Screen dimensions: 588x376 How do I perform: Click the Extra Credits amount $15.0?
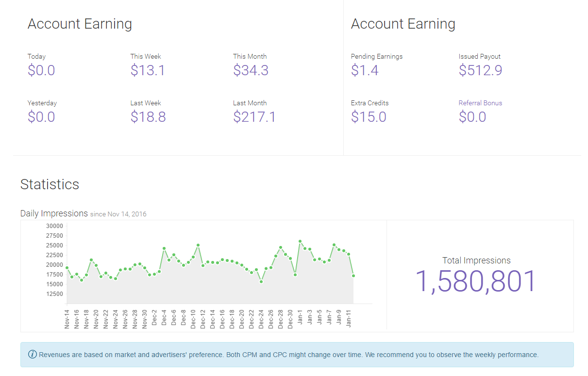369,117
